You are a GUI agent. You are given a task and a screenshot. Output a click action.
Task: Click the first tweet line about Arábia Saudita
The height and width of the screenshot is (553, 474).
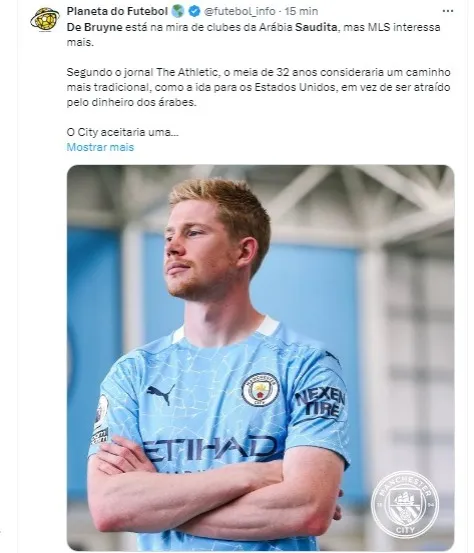(x=254, y=35)
